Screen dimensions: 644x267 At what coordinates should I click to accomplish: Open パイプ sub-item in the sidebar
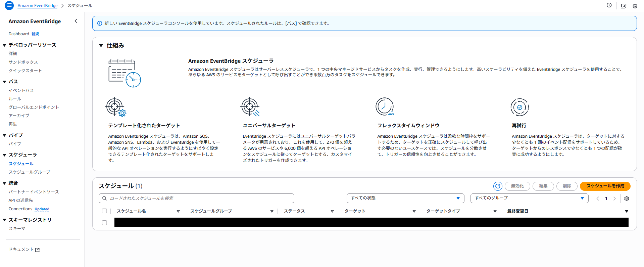click(15, 144)
